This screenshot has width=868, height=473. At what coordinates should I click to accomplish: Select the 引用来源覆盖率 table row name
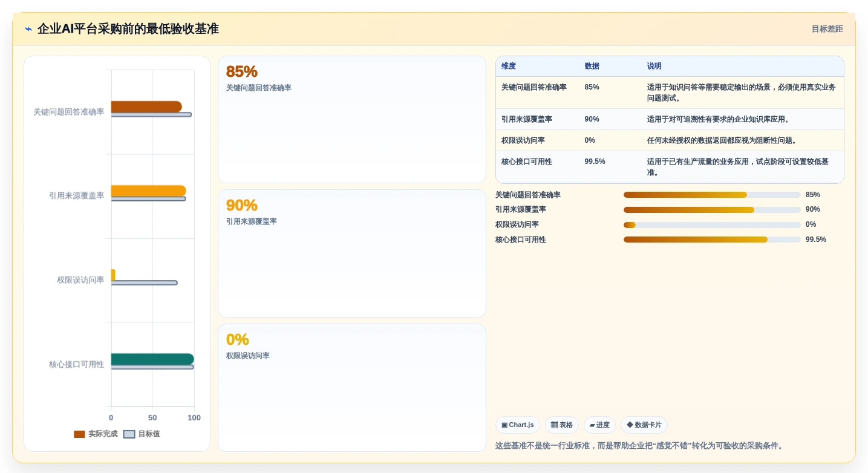point(527,119)
